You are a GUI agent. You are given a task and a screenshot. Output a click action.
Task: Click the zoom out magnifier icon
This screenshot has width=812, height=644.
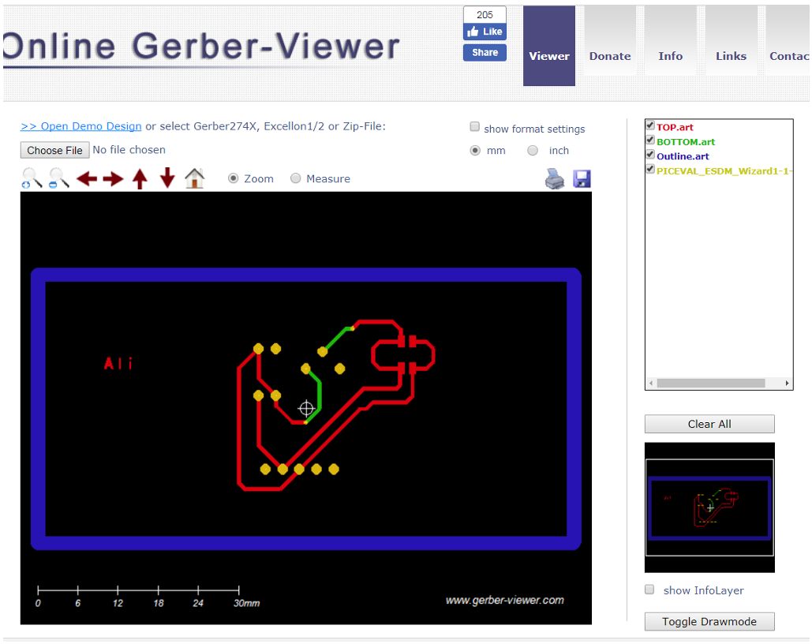59,178
